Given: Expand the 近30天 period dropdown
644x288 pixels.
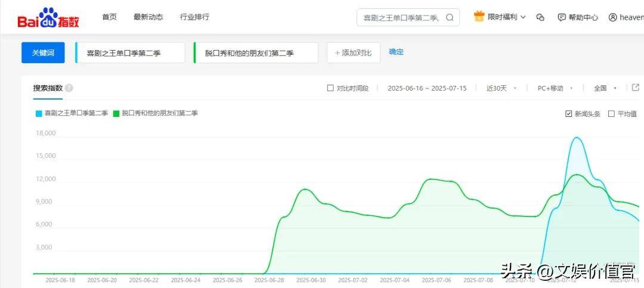Looking at the screenshot, I should click(501, 88).
